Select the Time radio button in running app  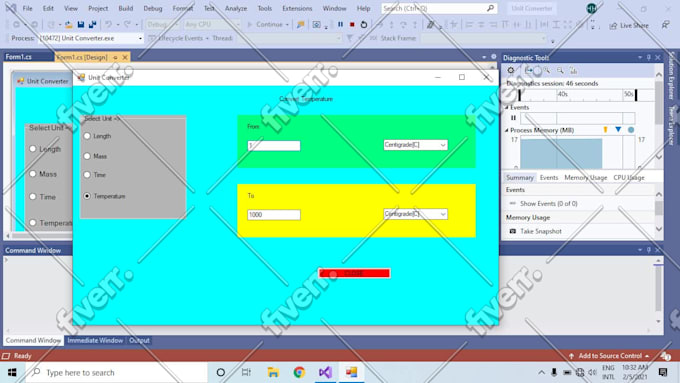pyautogui.click(x=87, y=175)
